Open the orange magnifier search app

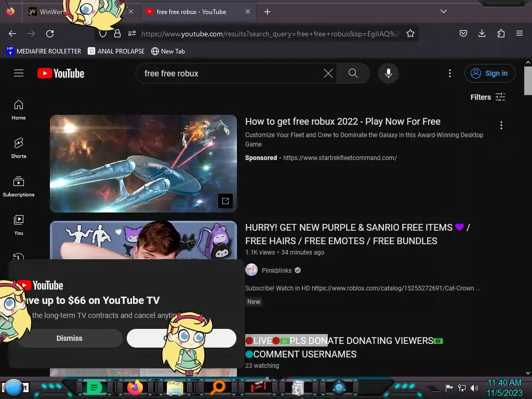218,388
